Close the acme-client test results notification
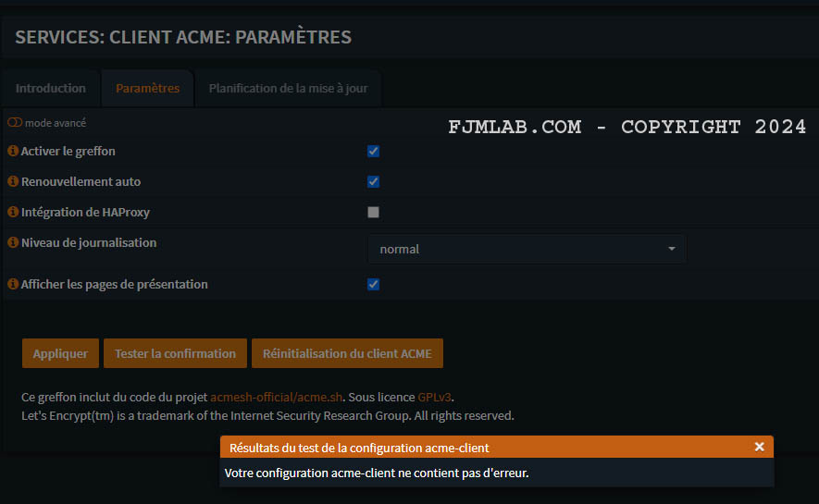 [759, 447]
